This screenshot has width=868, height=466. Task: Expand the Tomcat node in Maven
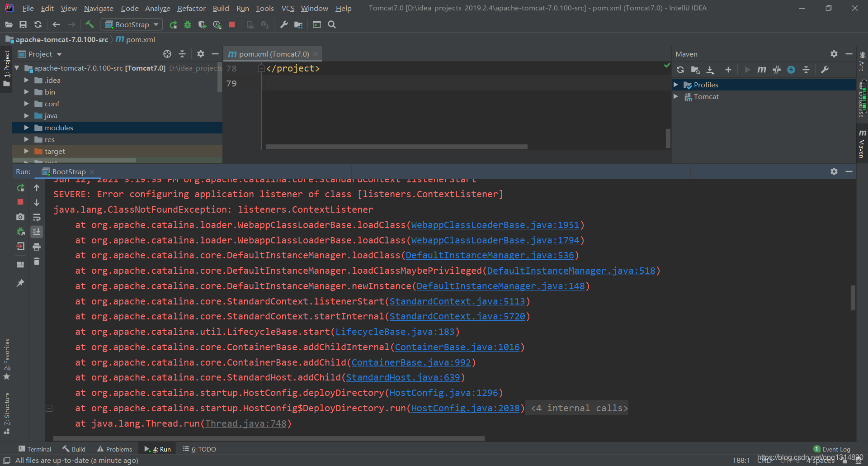pos(676,96)
